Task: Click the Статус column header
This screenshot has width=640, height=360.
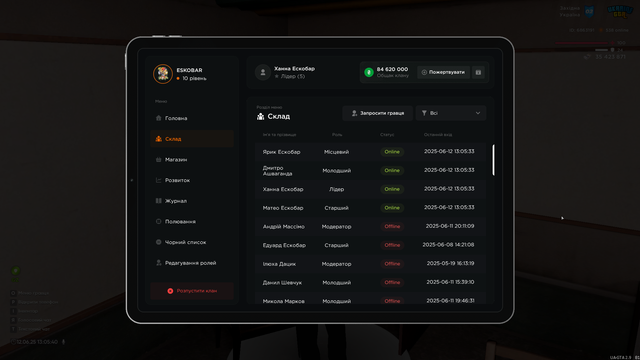Action: click(x=387, y=135)
